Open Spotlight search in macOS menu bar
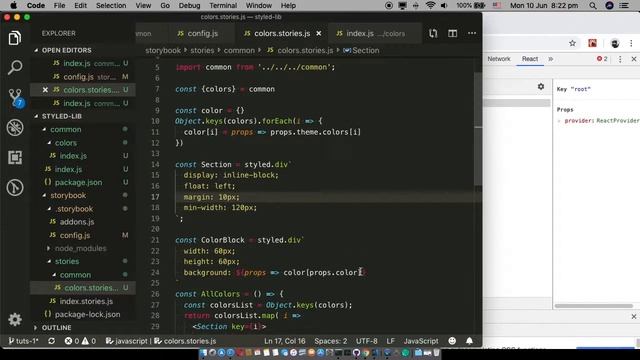 pos(593,6)
